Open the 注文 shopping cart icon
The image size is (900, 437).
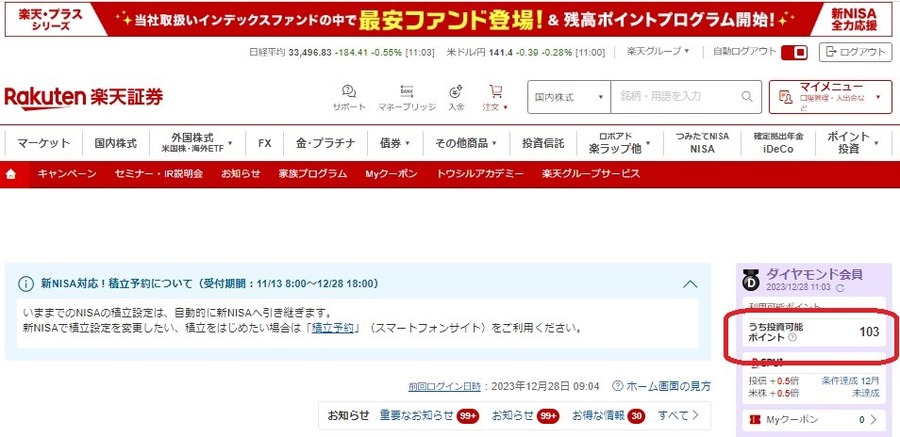click(x=495, y=91)
